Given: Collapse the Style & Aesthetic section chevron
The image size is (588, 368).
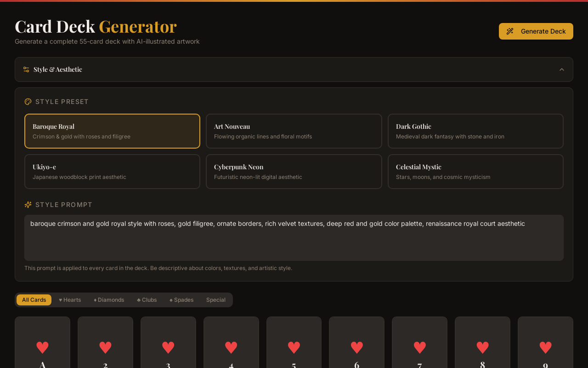Looking at the screenshot, I should (x=562, y=69).
